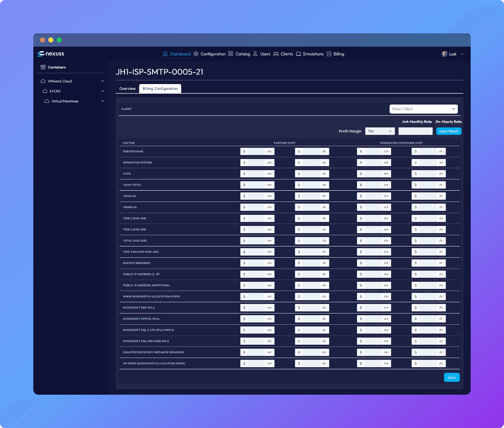Viewport: 504px width, 428px height.
Task: Click the Catalog grid icon
Action: tap(231, 54)
